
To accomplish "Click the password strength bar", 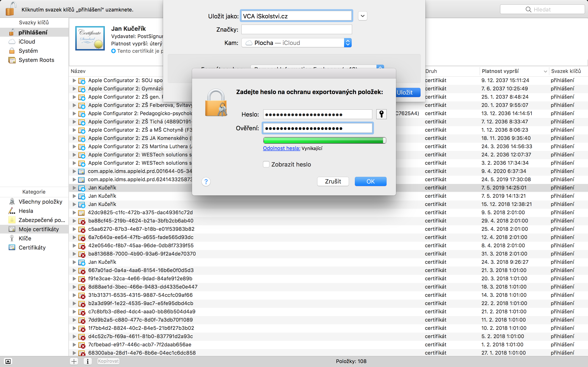I will pyautogui.click(x=324, y=140).
